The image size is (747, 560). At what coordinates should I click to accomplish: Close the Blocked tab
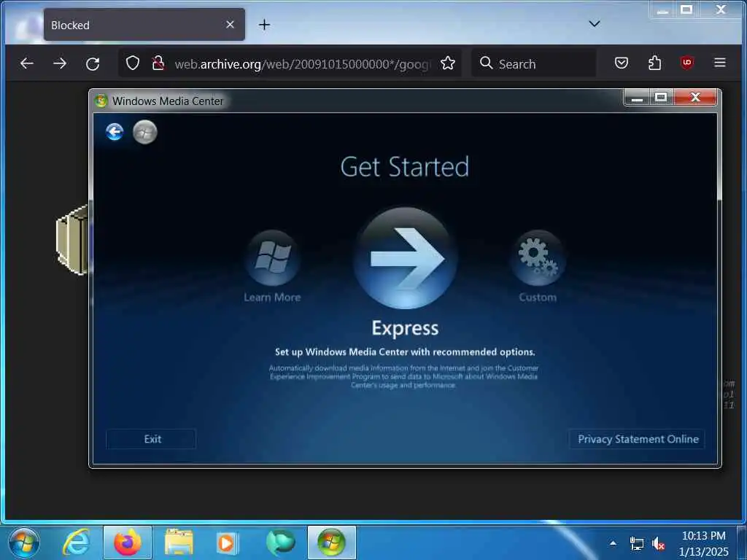[230, 24]
